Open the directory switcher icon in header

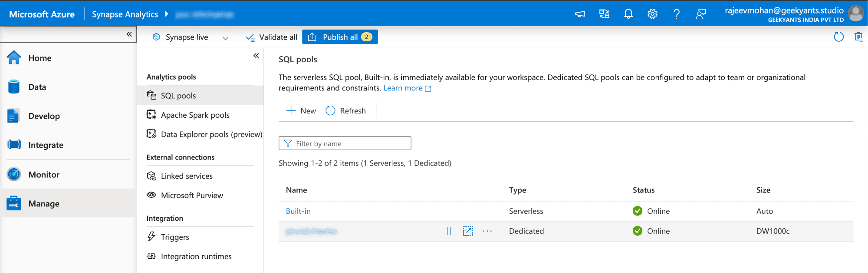tap(604, 14)
